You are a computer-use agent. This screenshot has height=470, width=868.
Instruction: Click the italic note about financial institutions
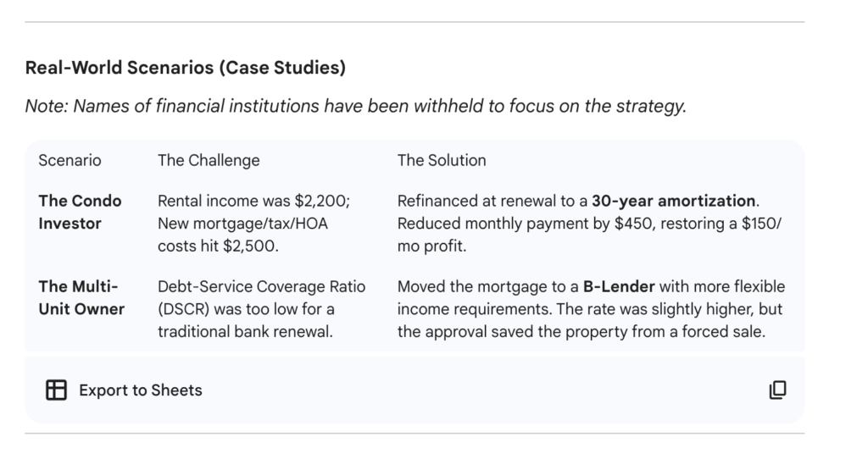(355, 107)
